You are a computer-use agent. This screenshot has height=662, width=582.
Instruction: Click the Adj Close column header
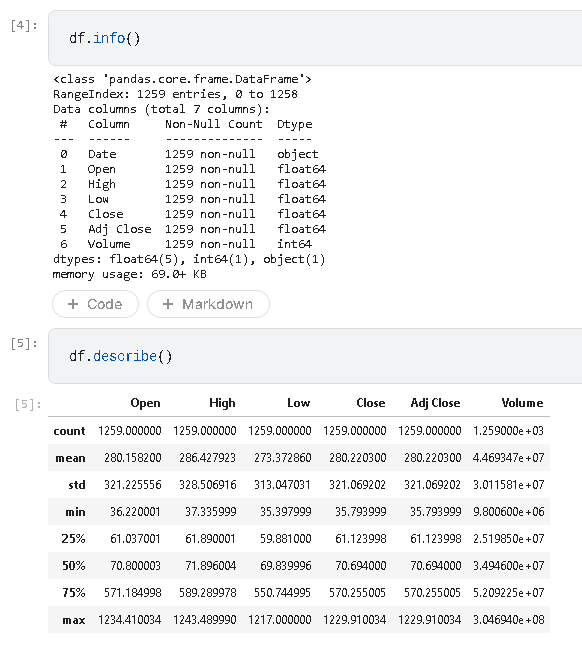coord(435,403)
